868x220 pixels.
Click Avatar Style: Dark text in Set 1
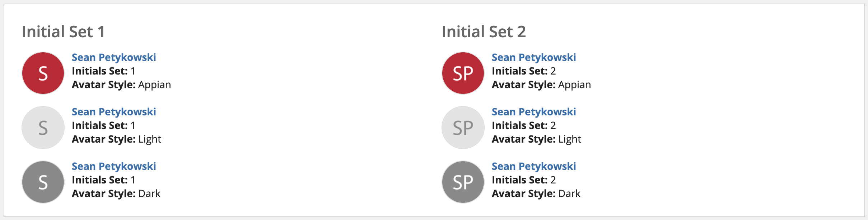pos(116,193)
